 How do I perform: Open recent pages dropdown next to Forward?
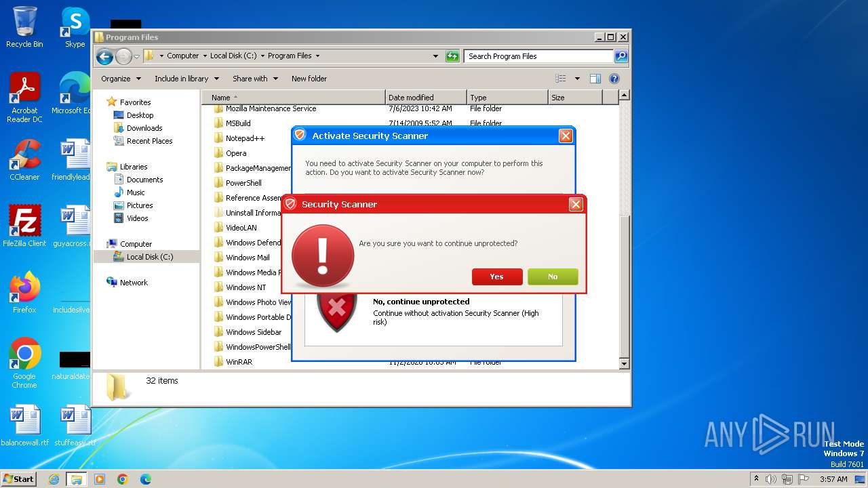click(x=136, y=56)
